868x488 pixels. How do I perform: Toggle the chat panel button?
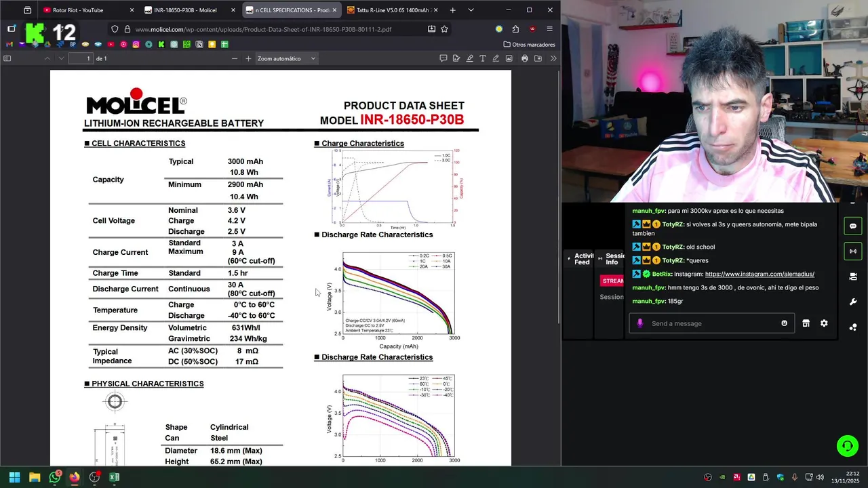(x=853, y=226)
